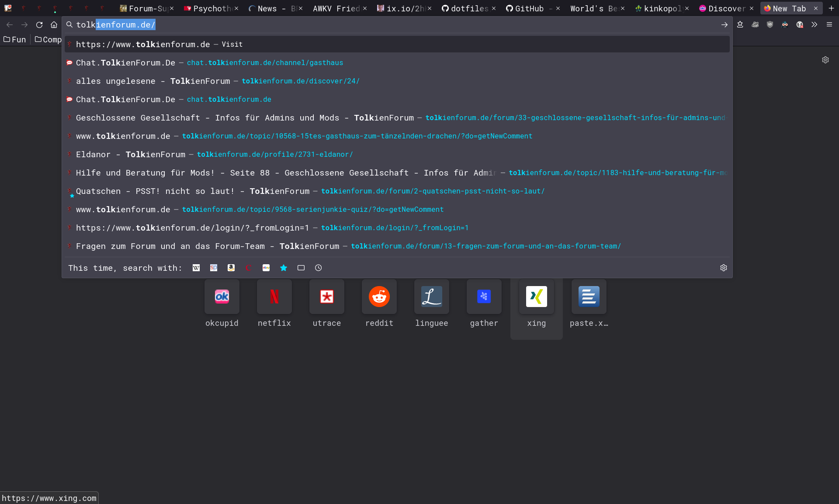Close the Discover tab
The width and height of the screenshot is (839, 504).
coord(752,8)
